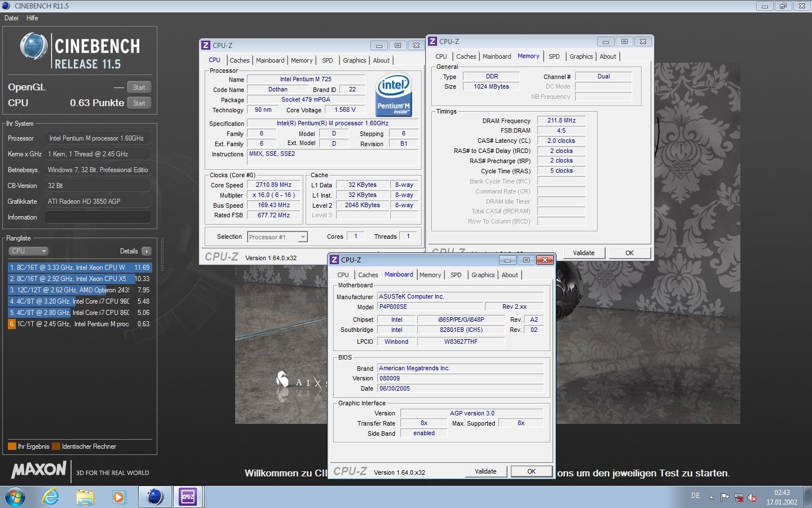Open Windows Media Player from taskbar
Screen dimensions: 812x508
click(118, 497)
